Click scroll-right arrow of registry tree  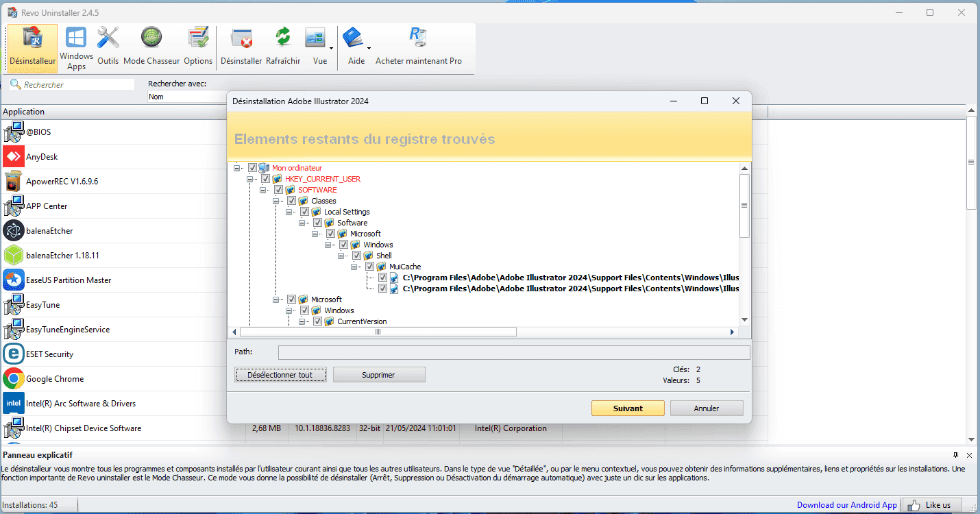click(732, 332)
